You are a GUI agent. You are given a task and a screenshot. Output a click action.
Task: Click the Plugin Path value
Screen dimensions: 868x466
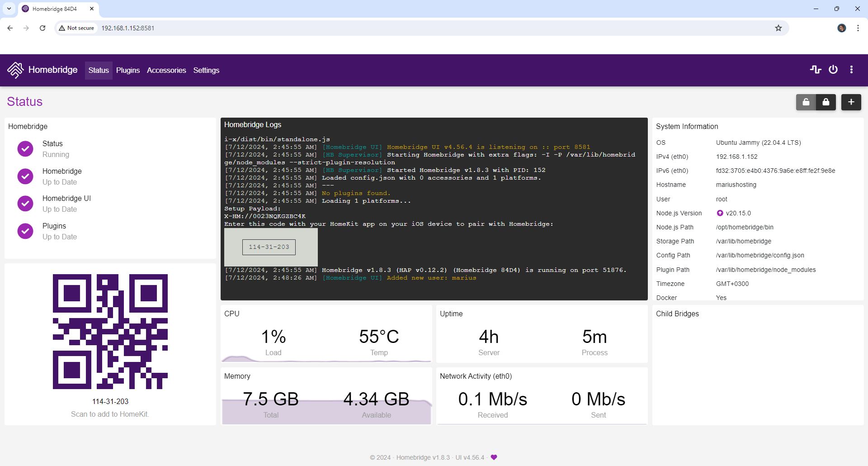766,270
